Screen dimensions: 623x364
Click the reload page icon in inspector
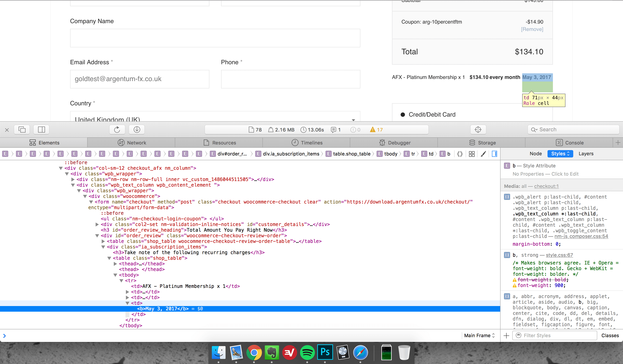[117, 130]
